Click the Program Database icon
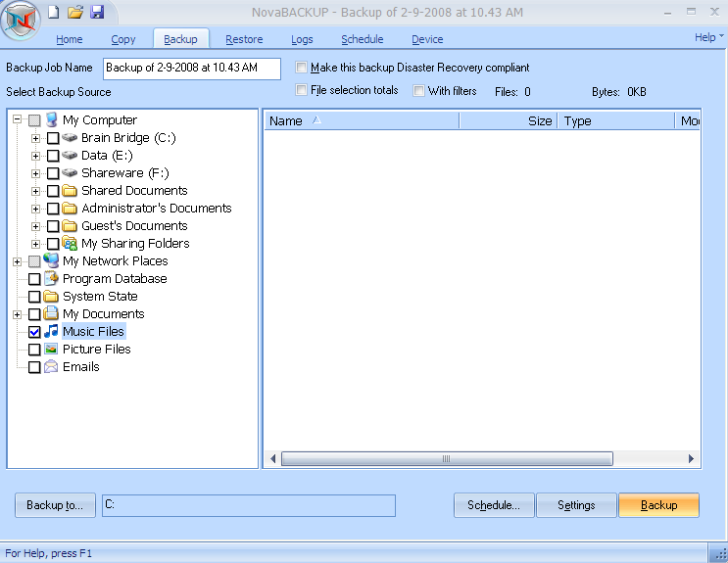Image resolution: width=728 pixels, height=563 pixels. (x=51, y=278)
